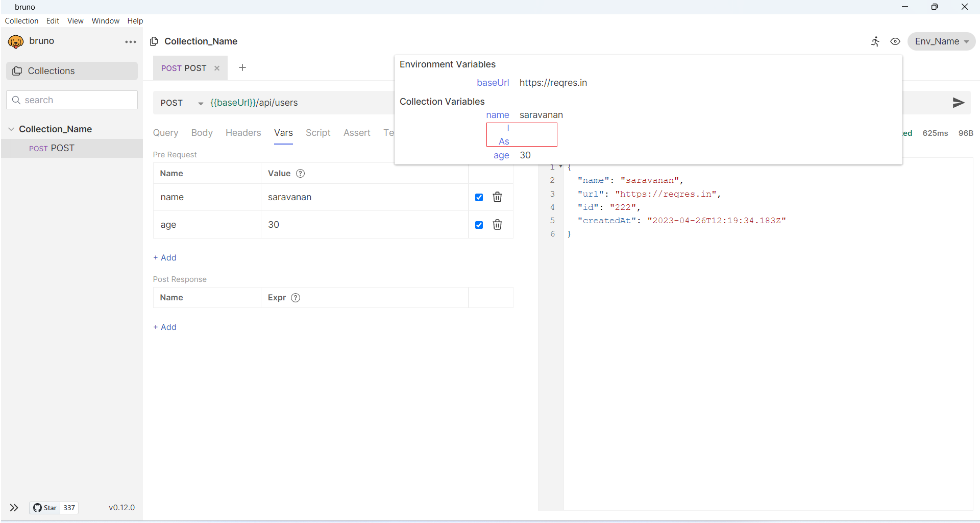Screen dimensions: 980x523
Task: Uncheck the name variable checkbox
Action: [479, 197]
